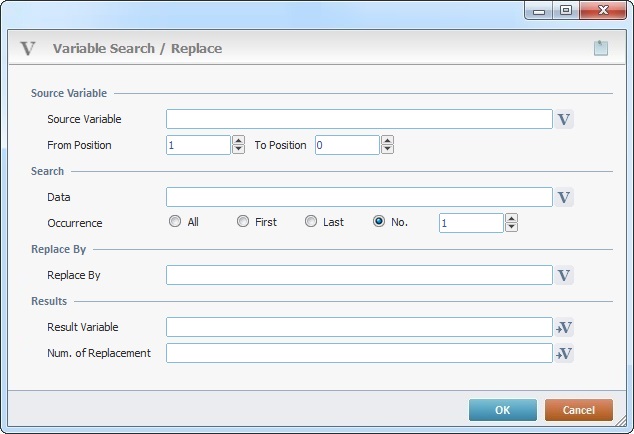Decrease the To Position value
Image resolution: width=634 pixels, height=434 pixels.
click(387, 150)
